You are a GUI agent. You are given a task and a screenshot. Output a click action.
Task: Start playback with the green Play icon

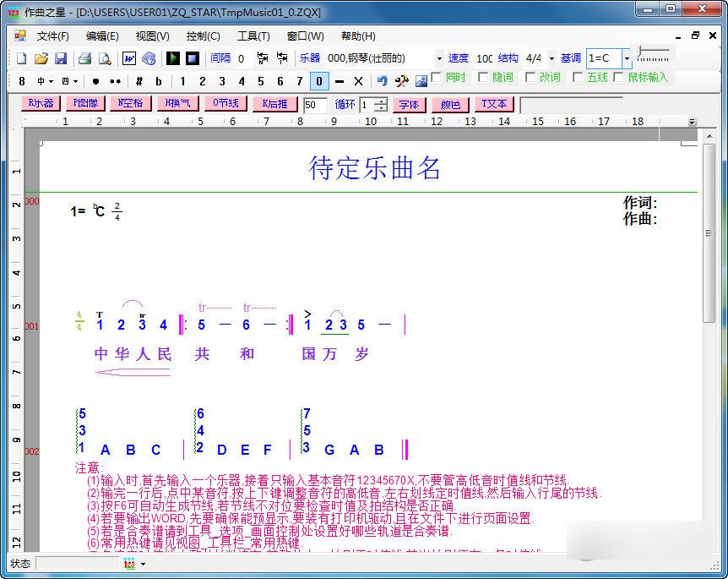(x=174, y=59)
